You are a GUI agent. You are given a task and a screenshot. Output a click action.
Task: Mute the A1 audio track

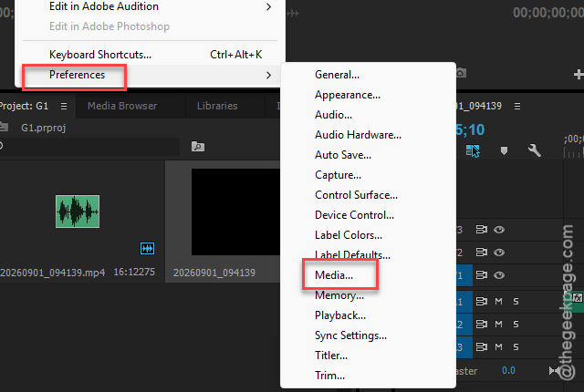[499, 302]
